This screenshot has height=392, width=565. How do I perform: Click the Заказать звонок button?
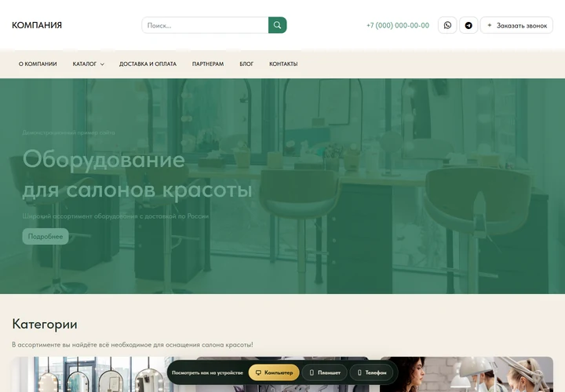tap(516, 25)
